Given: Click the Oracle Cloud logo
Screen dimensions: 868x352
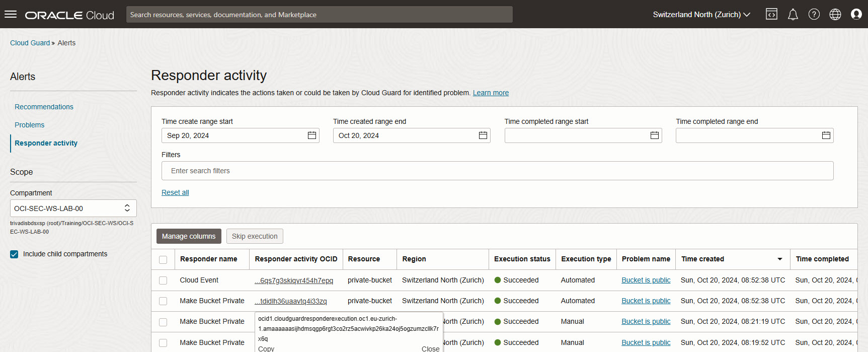Looking at the screenshot, I should (x=69, y=15).
